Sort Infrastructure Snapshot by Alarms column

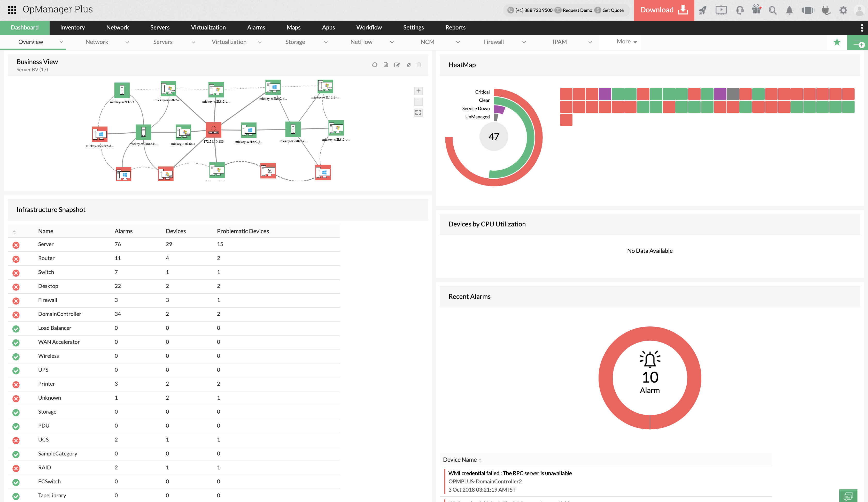123,231
